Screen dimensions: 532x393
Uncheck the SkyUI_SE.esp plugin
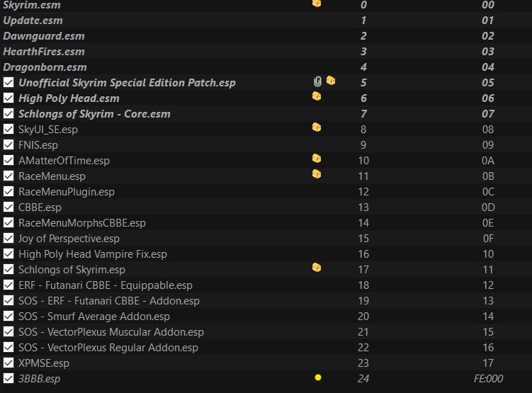click(x=9, y=129)
